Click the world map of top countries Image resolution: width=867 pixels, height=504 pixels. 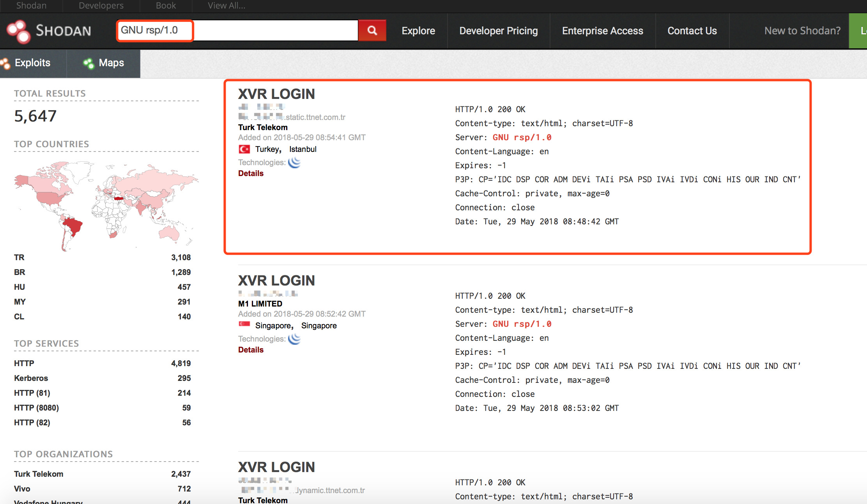click(x=106, y=205)
